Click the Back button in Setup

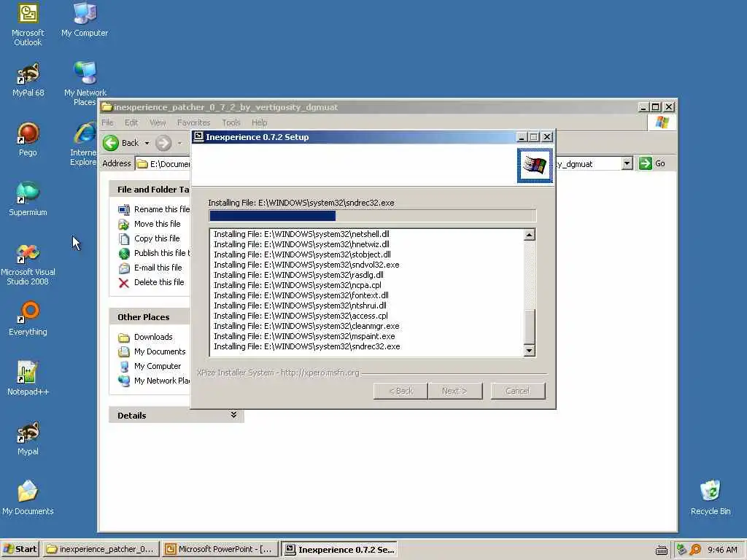(400, 391)
